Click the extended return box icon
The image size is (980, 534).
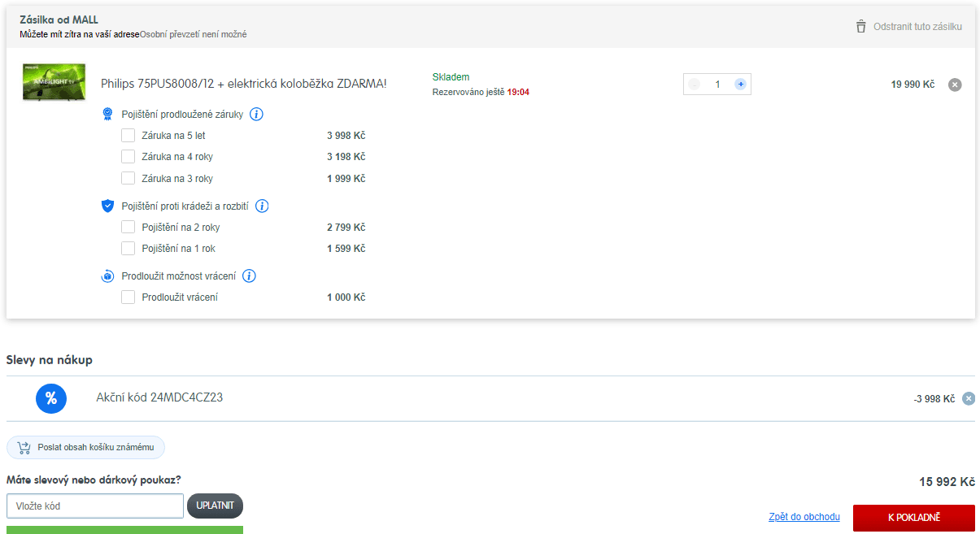pyautogui.click(x=107, y=276)
